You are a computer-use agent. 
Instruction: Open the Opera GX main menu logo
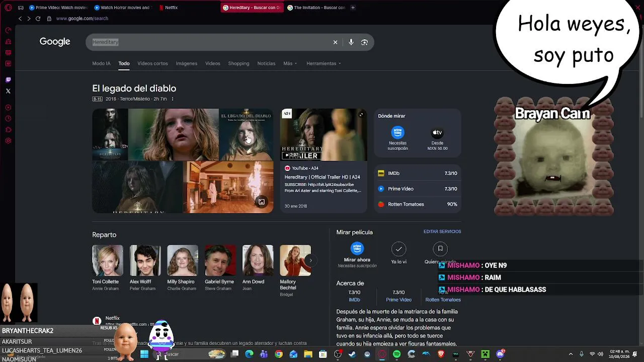(8, 8)
